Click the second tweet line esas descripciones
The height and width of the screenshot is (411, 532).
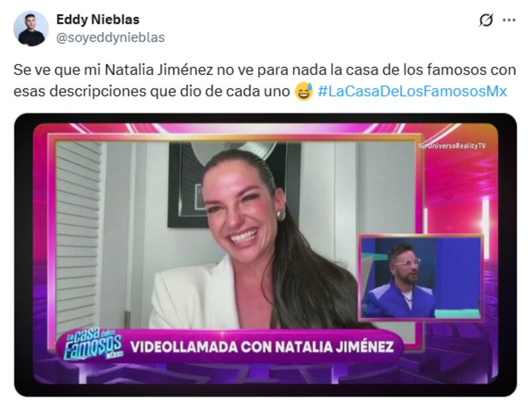[x=151, y=91]
